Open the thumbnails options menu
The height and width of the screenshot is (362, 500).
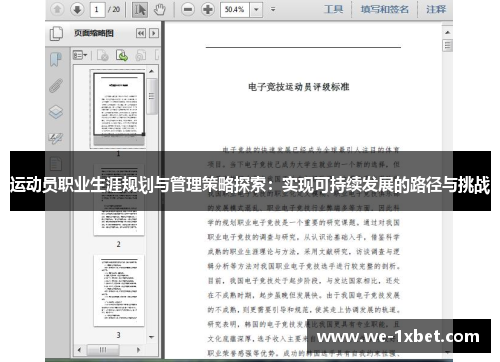click(80, 55)
